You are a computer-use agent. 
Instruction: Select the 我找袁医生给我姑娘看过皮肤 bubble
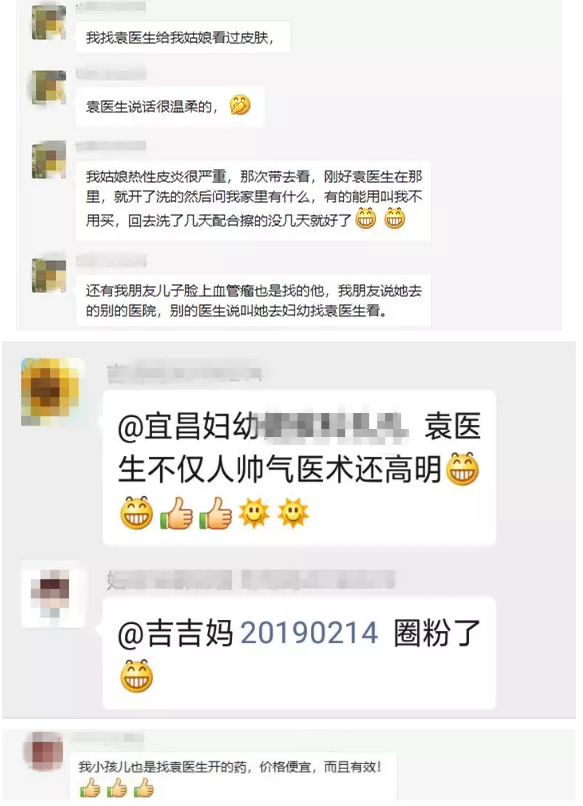tap(183, 37)
